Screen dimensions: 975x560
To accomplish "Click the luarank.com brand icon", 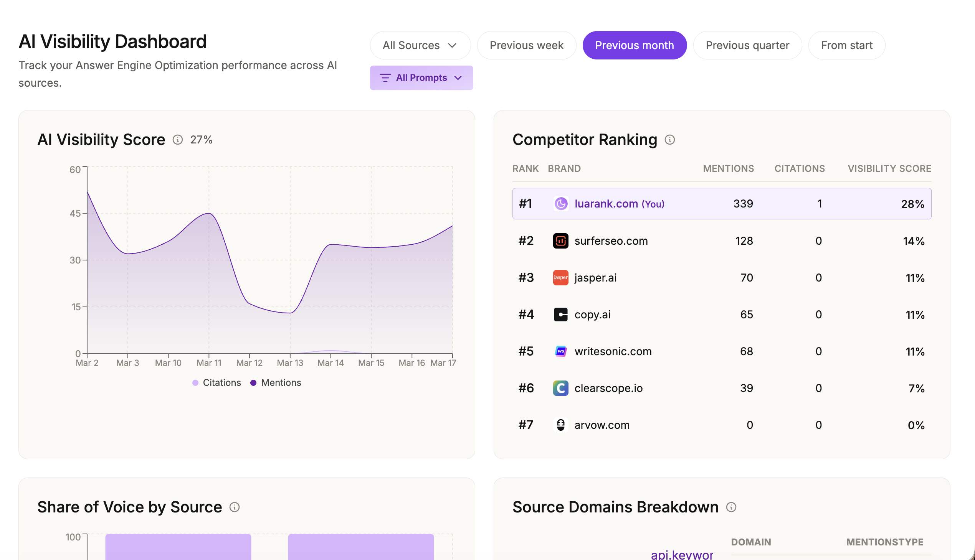I will pos(561,203).
